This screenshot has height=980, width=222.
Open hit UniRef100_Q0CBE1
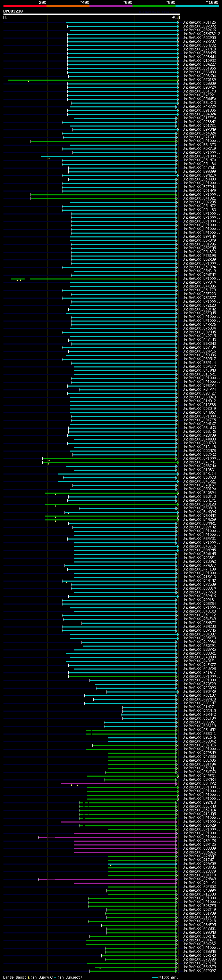point(199,558)
